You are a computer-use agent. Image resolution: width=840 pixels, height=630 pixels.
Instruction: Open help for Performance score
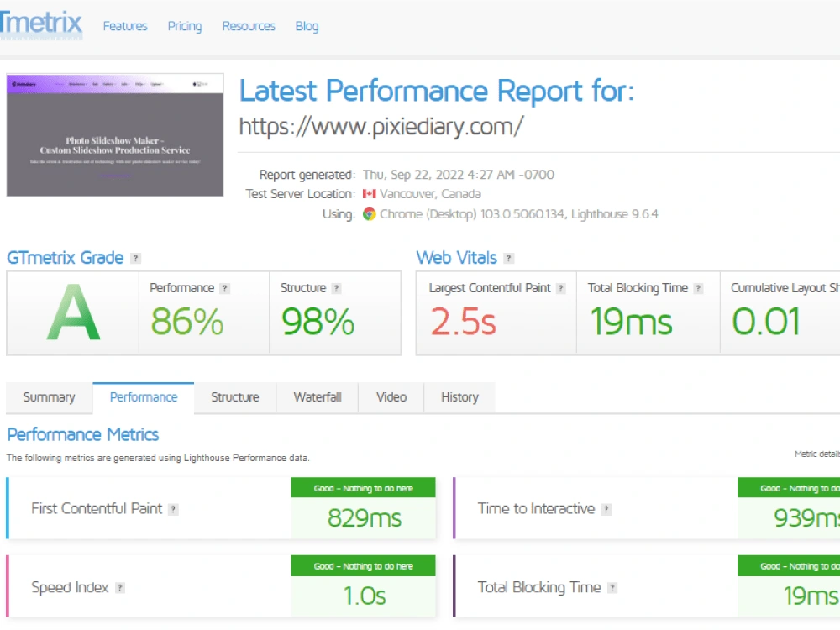coord(224,287)
